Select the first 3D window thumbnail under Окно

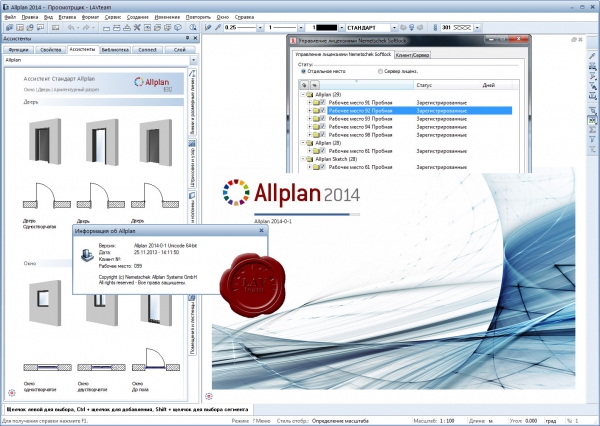[45, 302]
